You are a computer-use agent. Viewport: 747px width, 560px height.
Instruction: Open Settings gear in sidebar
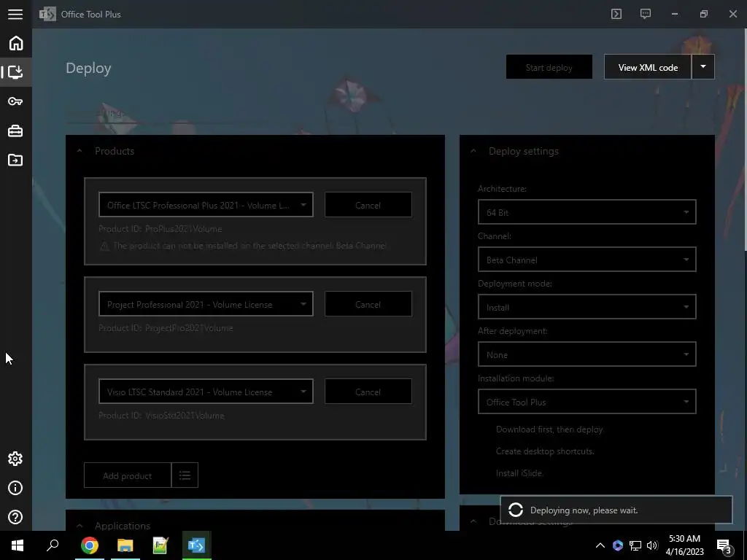(x=15, y=459)
